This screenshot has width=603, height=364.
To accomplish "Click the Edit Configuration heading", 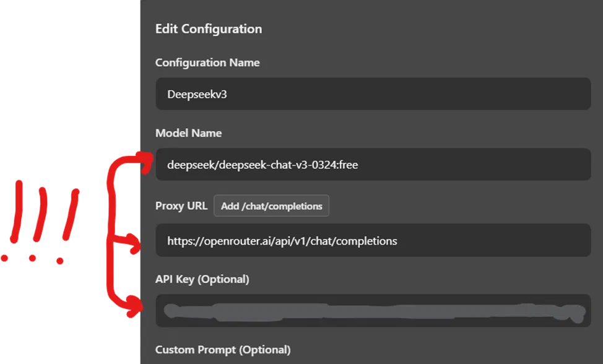I will pos(209,29).
